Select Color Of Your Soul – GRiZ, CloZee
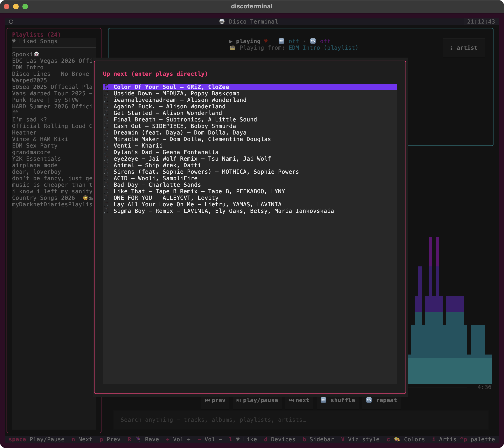Viewport: 504px width, 448px height. point(250,87)
